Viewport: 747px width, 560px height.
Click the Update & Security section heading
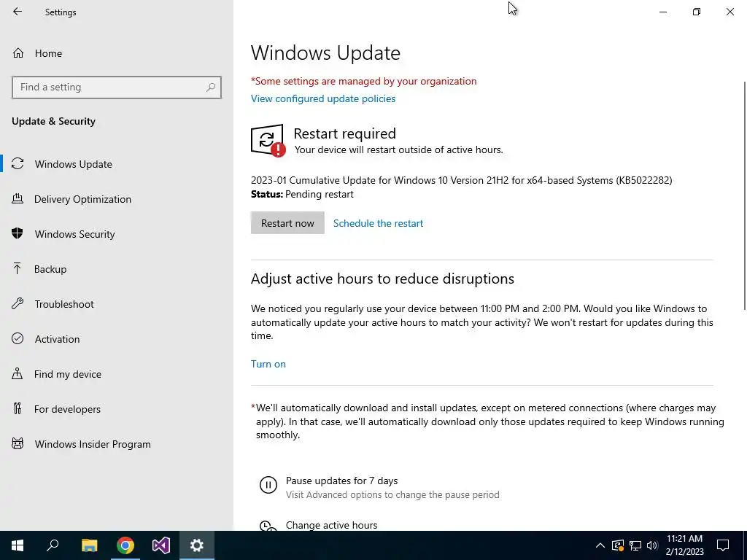click(53, 121)
